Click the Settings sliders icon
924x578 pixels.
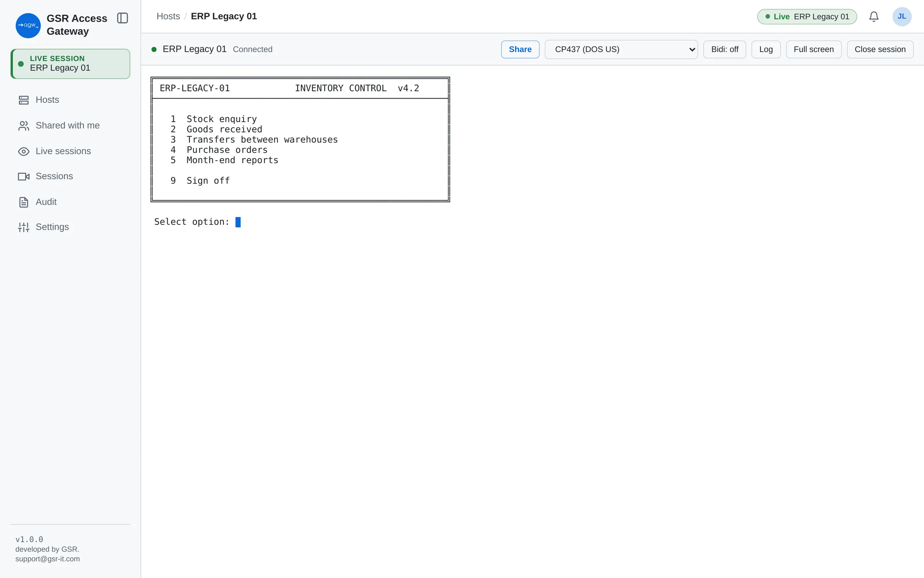click(x=23, y=227)
